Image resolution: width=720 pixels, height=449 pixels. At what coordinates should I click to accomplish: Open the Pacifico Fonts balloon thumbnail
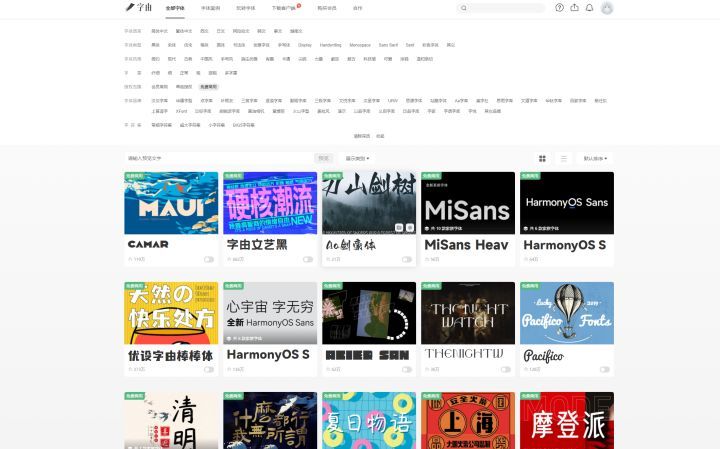pyautogui.click(x=567, y=313)
